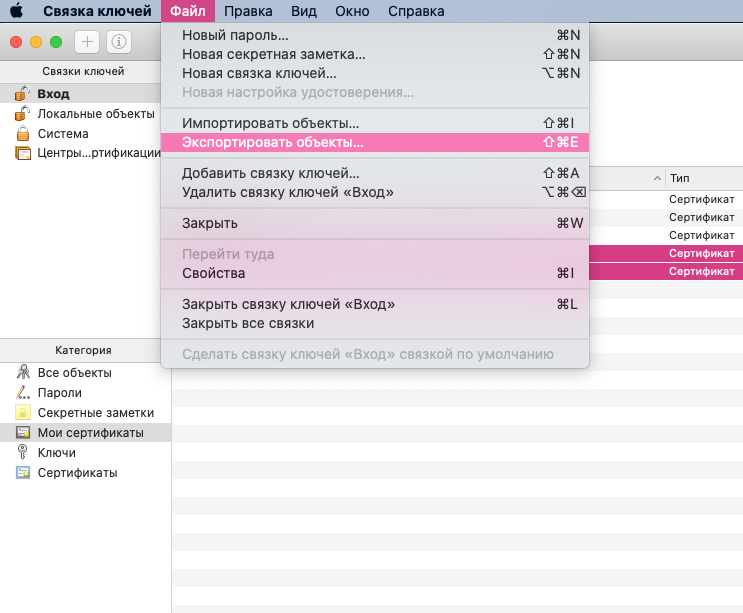Click the locked padlock icon beside Система
Image resolution: width=743 pixels, height=613 pixels.
tap(23, 134)
